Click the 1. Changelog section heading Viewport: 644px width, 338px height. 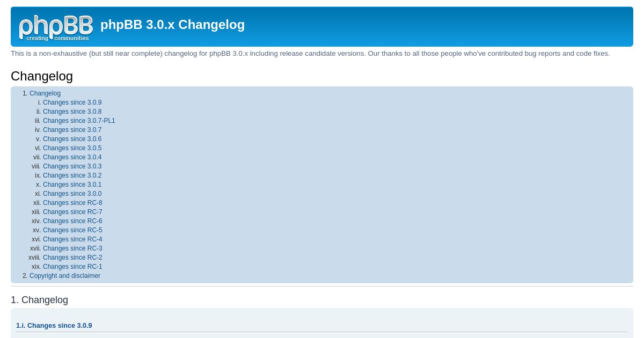point(39,300)
